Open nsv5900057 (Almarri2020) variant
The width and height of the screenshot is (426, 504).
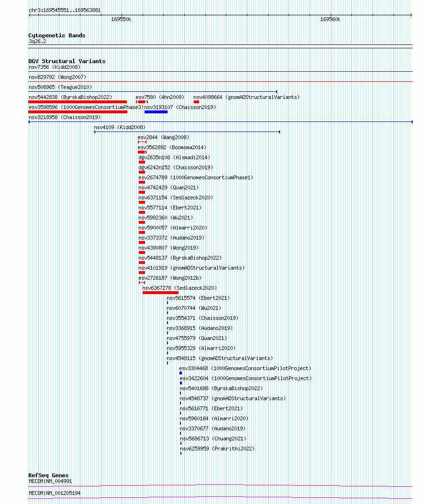pos(173,228)
